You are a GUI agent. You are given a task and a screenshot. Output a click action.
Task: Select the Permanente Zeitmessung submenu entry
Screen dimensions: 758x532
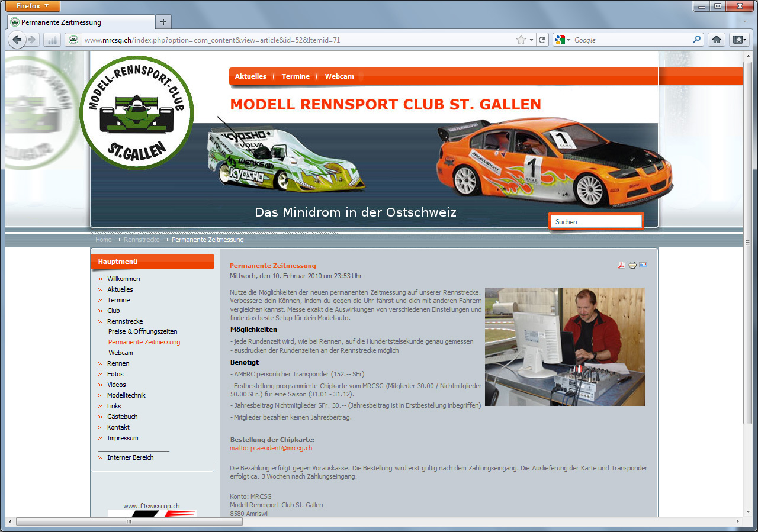click(x=144, y=342)
